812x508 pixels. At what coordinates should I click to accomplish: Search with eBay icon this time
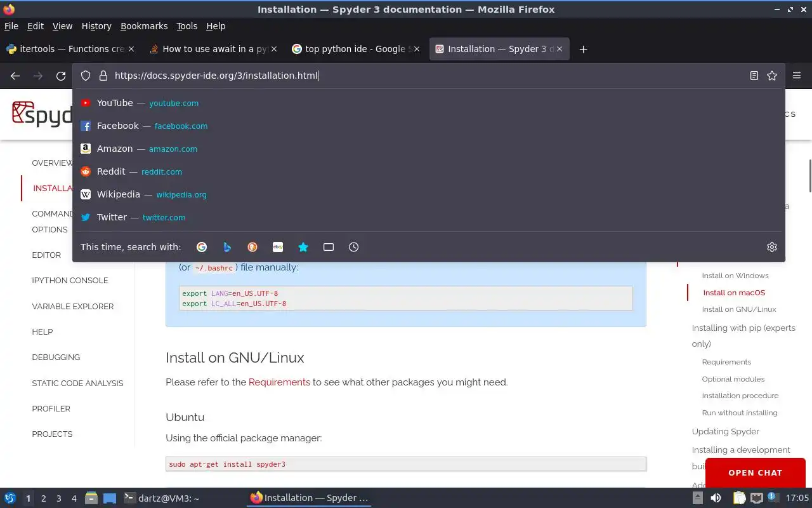(278, 247)
